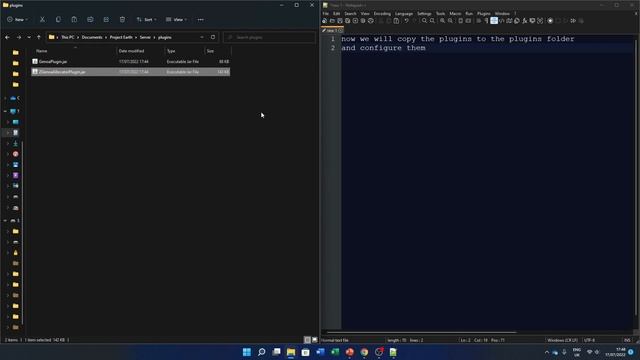Click New file icon in Notepad++ toolbar
The image size is (640, 360).
pos(324,20)
